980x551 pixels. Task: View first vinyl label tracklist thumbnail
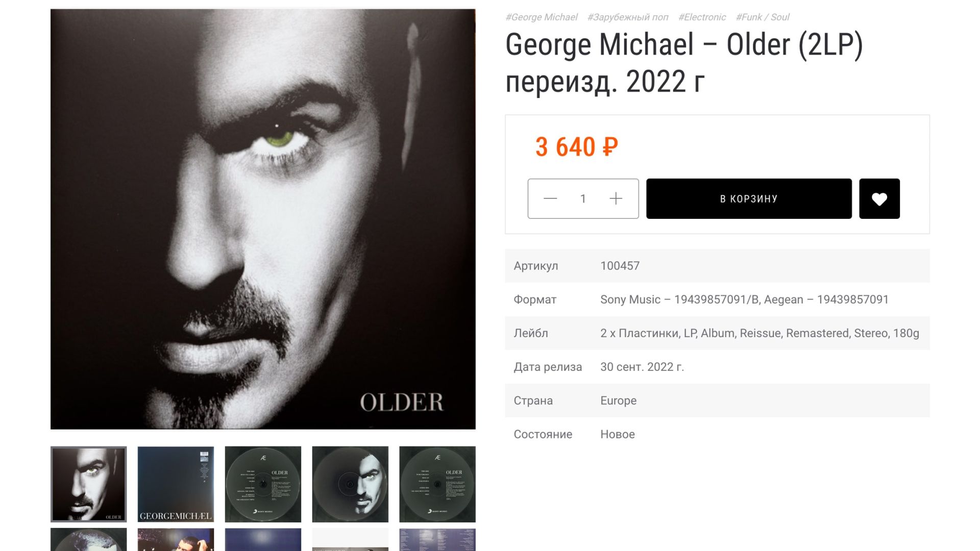pos(263,484)
